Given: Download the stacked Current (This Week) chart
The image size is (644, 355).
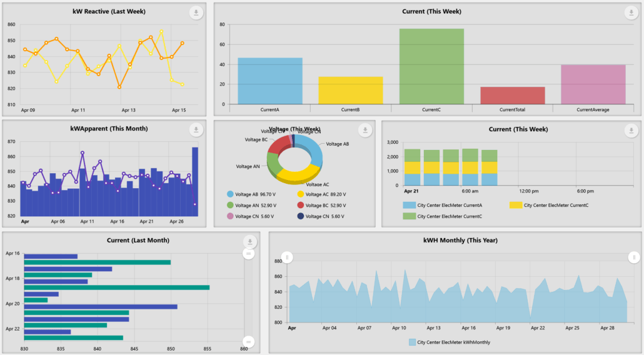Looking at the screenshot, I should (631, 130).
